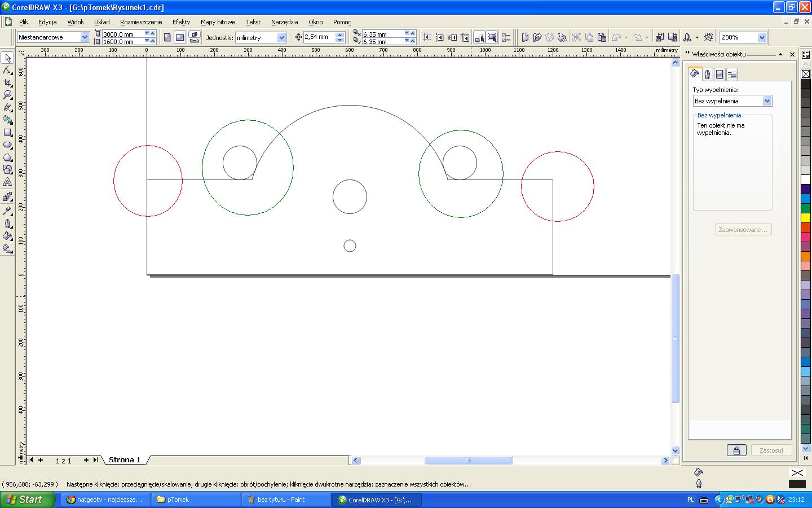Image resolution: width=812 pixels, height=508 pixels.
Task: Select the Polygon tool
Action: [x=8, y=157]
